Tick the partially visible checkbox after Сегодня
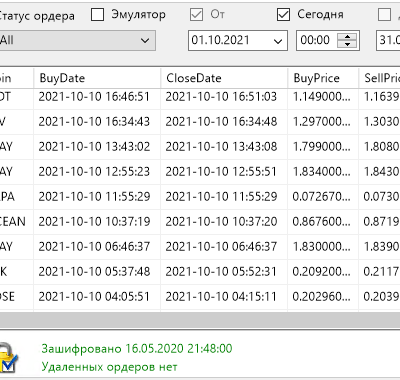 coord(384,15)
